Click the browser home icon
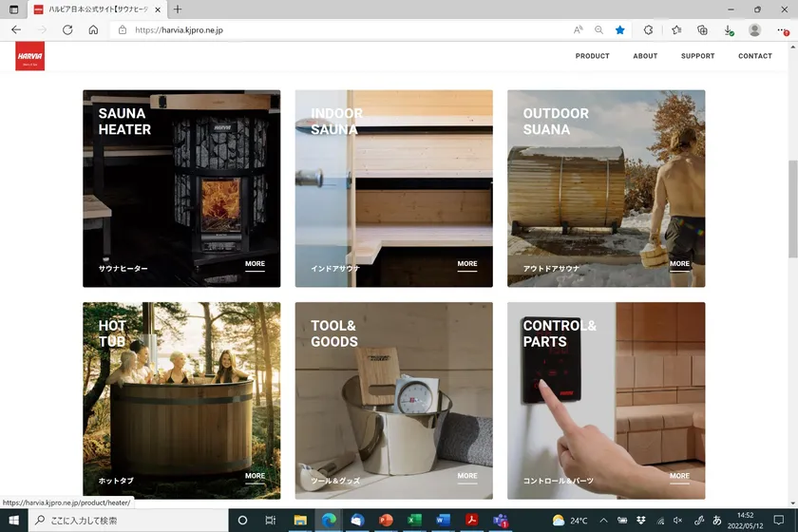This screenshot has width=798, height=532. 93,30
